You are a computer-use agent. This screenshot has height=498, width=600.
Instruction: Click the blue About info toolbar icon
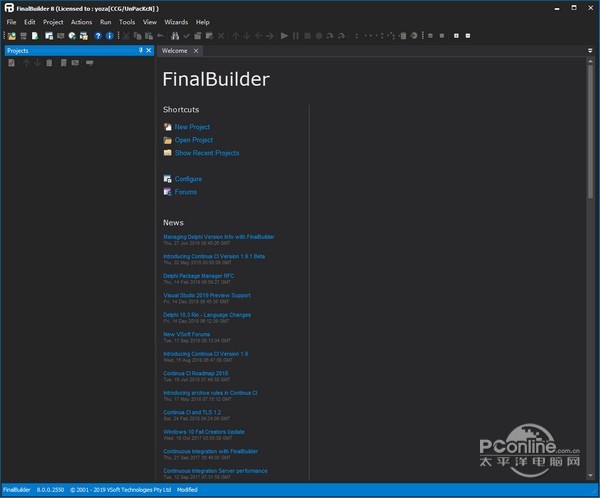tap(109, 36)
